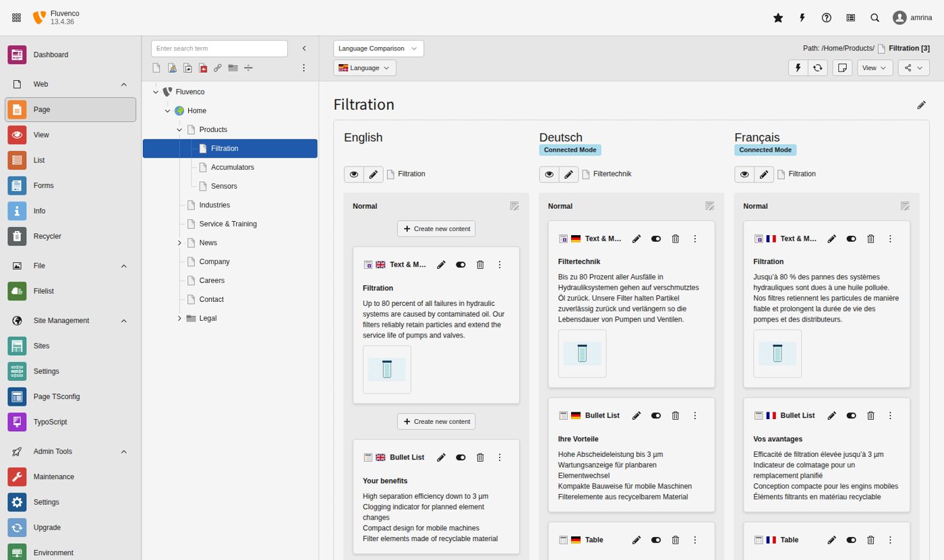The image size is (944, 560).
Task: View the Deutsch Filtertechnik page eye button
Action: (549, 175)
